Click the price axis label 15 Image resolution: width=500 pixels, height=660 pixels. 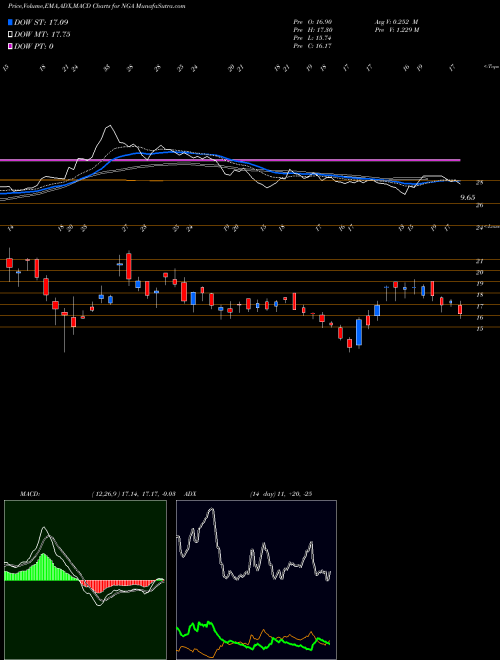(x=479, y=329)
